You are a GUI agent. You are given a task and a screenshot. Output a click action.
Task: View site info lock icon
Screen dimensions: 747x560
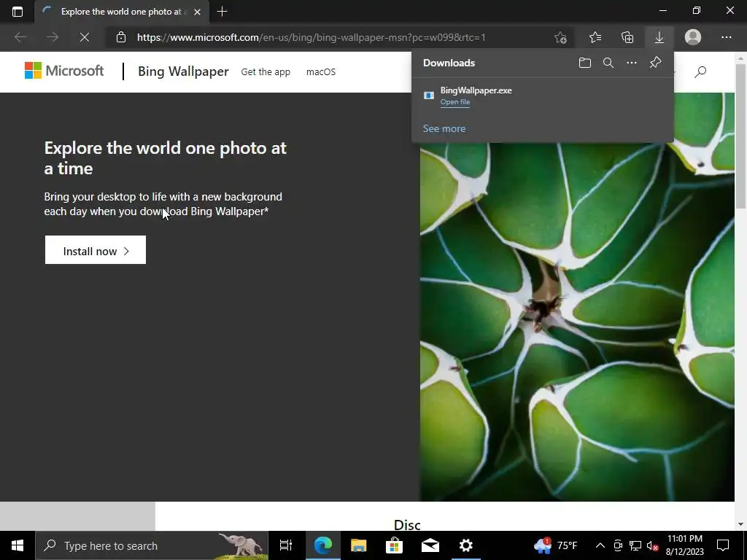click(x=121, y=37)
